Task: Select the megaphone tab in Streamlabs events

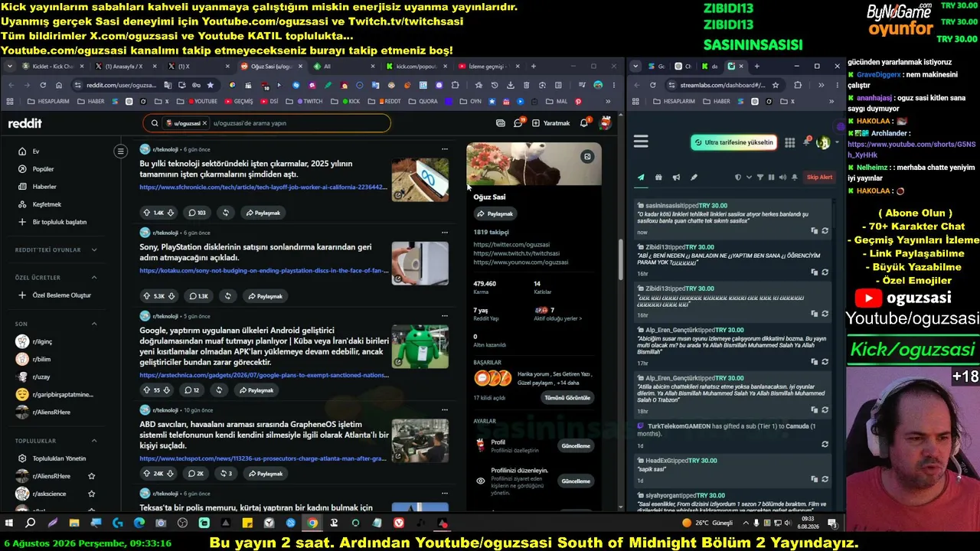Action: click(x=676, y=178)
